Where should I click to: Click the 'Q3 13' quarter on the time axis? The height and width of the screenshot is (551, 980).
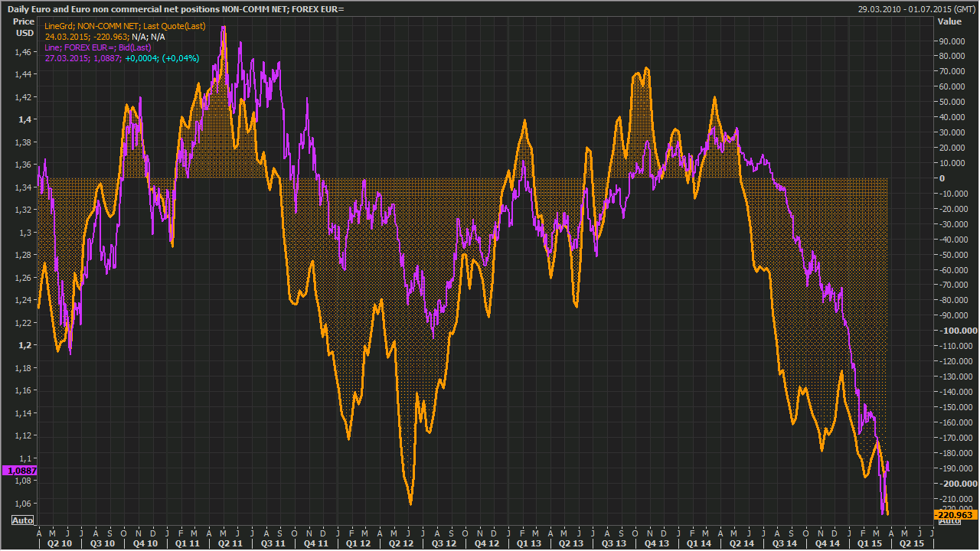click(x=615, y=543)
